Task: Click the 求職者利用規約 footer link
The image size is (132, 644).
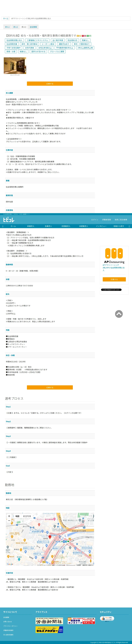Action: coord(8,630)
